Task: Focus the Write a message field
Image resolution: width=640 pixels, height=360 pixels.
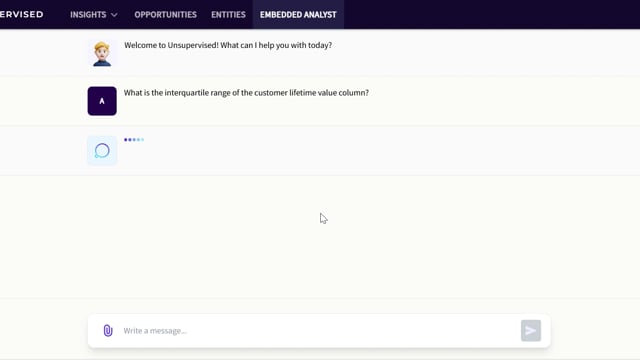Action: point(319,331)
